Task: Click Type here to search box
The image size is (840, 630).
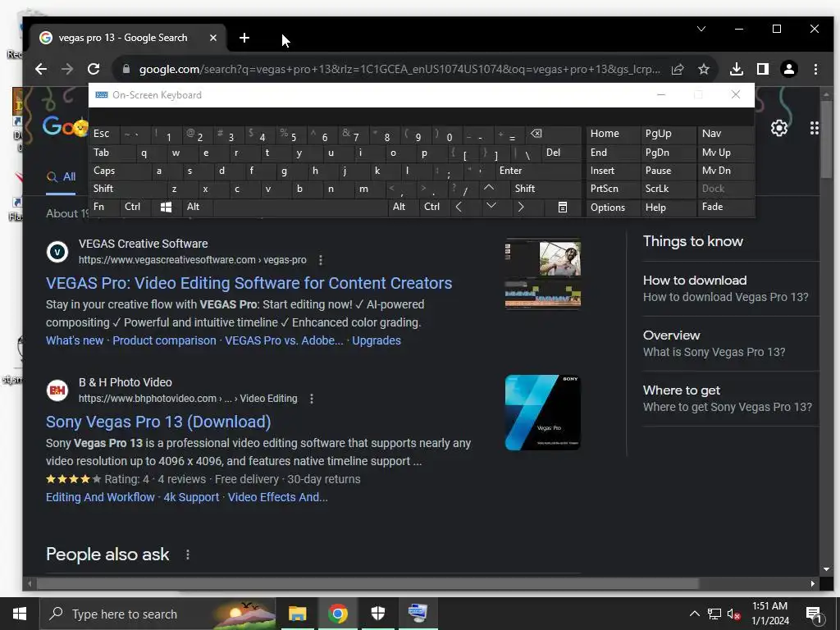Action: [x=158, y=614]
